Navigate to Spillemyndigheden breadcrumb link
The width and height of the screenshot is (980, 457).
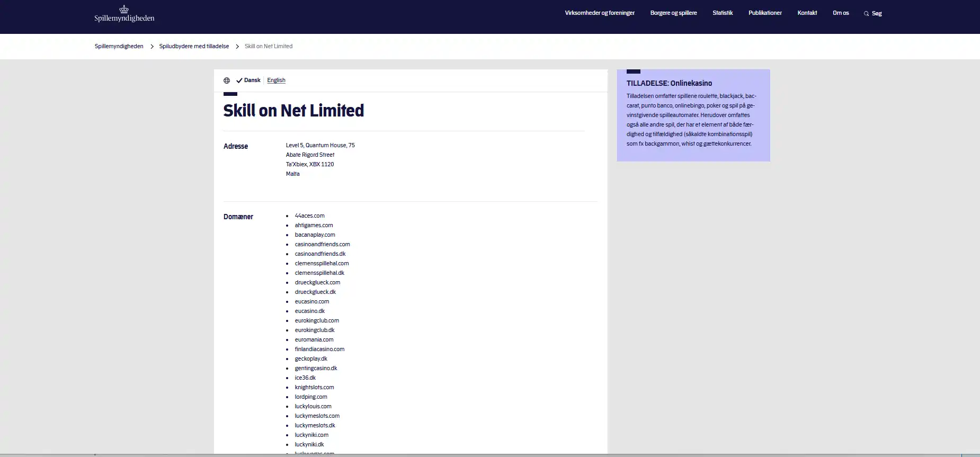119,47
